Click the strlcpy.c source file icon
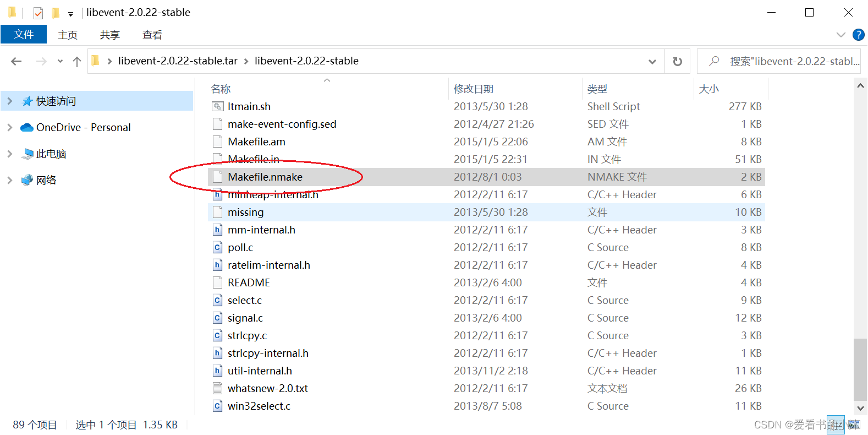868x435 pixels. [218, 335]
